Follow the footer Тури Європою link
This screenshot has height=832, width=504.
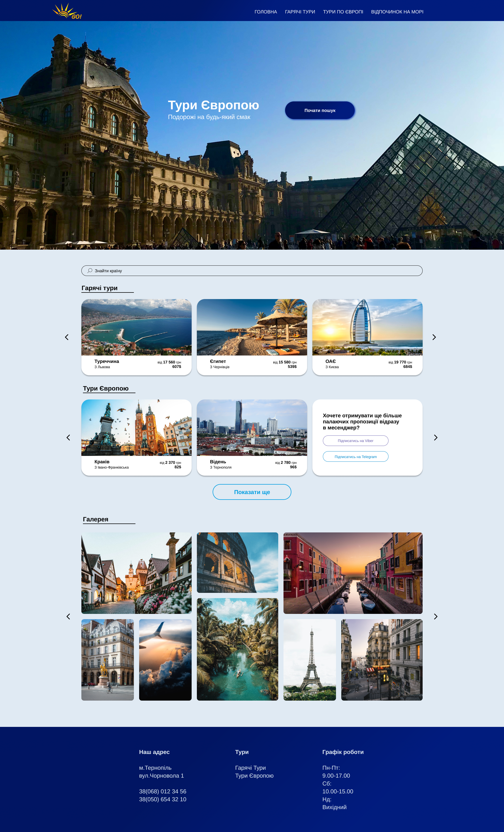[254, 775]
